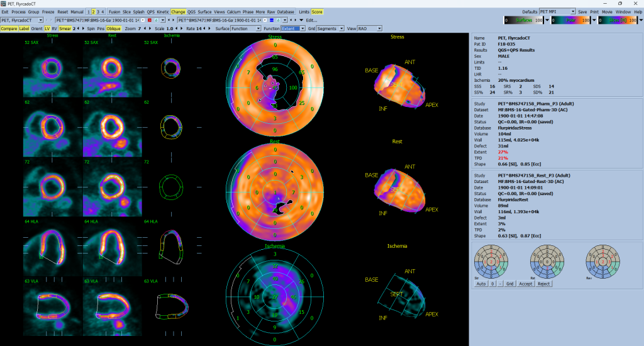
Task: Enable the RV toggle
Action: (x=54, y=29)
